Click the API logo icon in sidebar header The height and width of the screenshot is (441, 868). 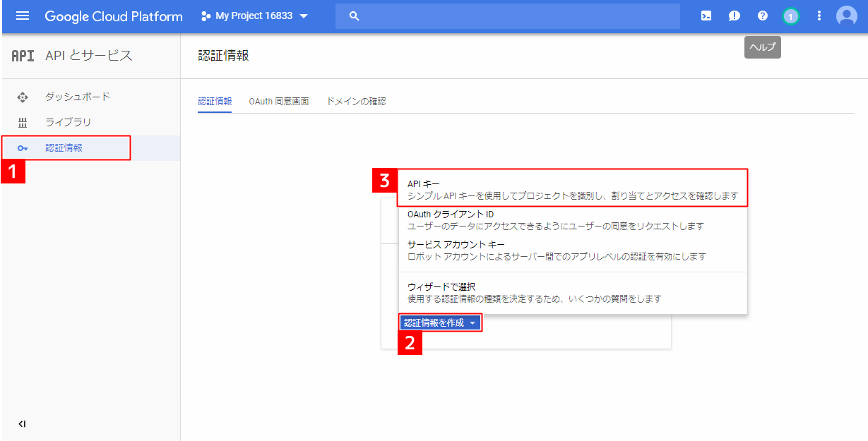(23, 56)
